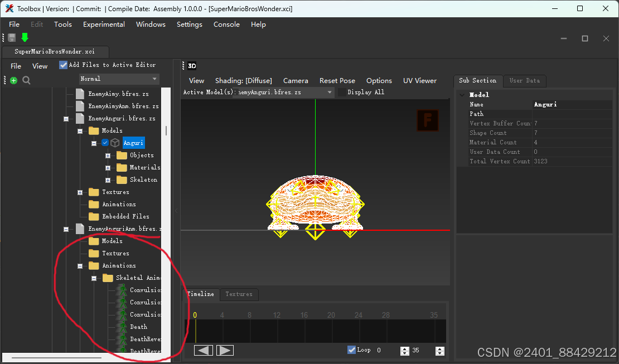The width and height of the screenshot is (619, 364).
Task: Open the File menu in file panel
Action: (16, 66)
